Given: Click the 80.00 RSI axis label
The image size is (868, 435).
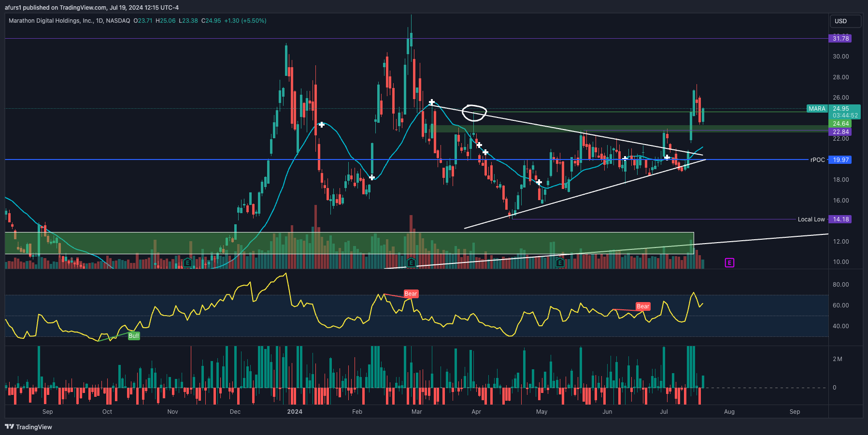Looking at the screenshot, I should pyautogui.click(x=840, y=285).
